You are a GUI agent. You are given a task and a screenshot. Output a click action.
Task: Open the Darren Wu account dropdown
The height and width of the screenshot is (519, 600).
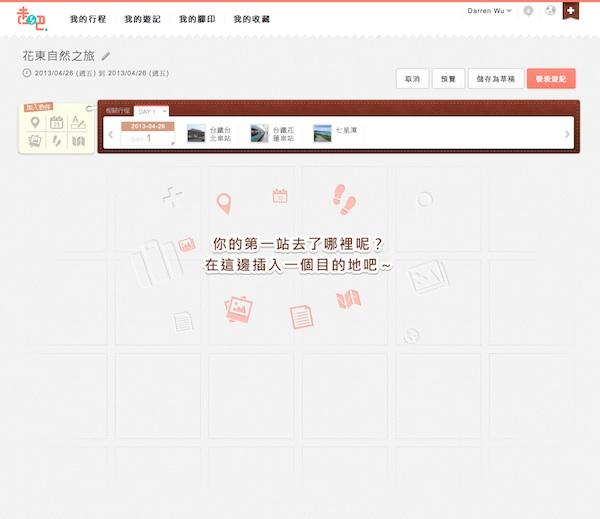pos(489,10)
